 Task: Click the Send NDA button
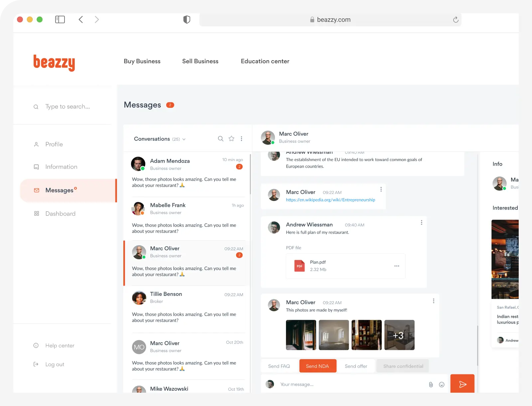tap(318, 366)
